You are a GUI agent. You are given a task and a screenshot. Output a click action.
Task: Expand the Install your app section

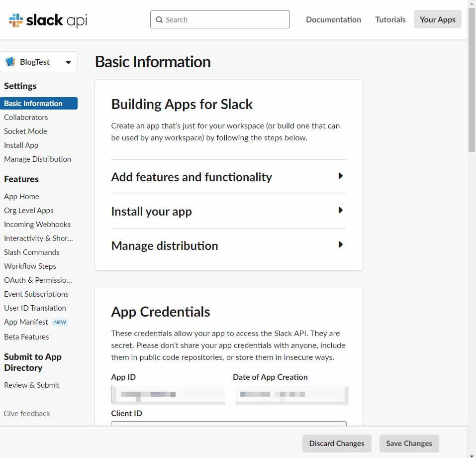(x=229, y=211)
